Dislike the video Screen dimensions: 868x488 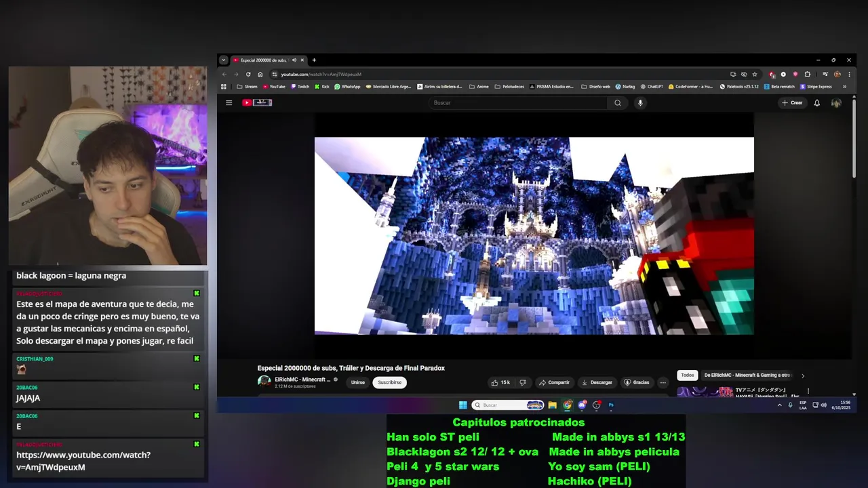(522, 382)
